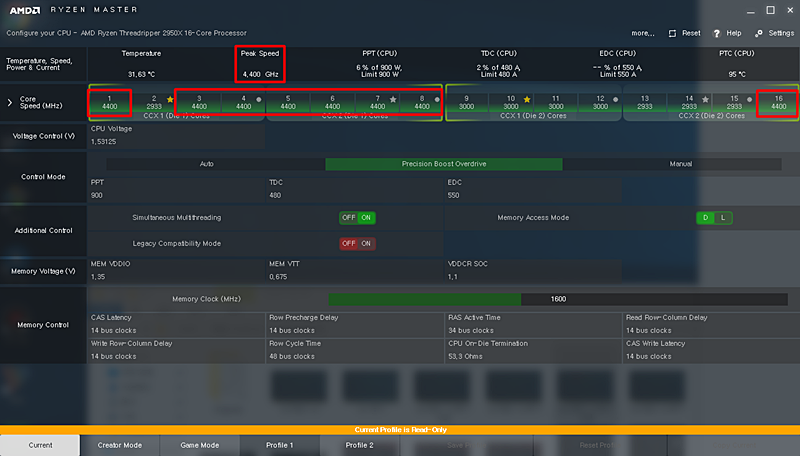Click silver star beside core 14
Screen dimensions: 800x456
tap(705, 99)
